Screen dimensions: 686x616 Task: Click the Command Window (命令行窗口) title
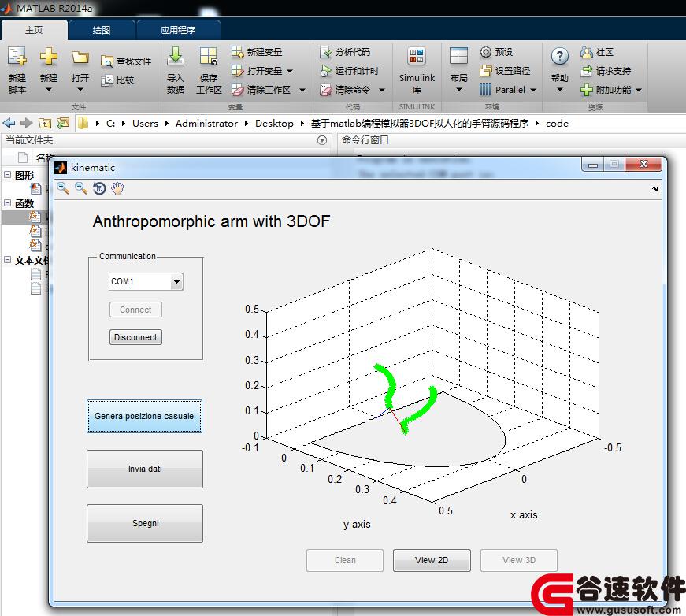point(365,140)
